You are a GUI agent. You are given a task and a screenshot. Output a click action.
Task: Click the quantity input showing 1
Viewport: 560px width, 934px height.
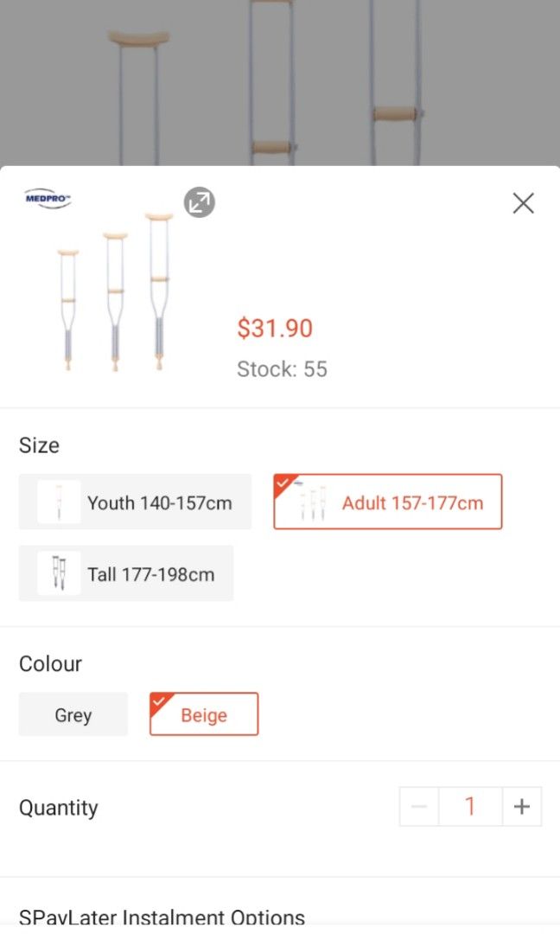(470, 806)
